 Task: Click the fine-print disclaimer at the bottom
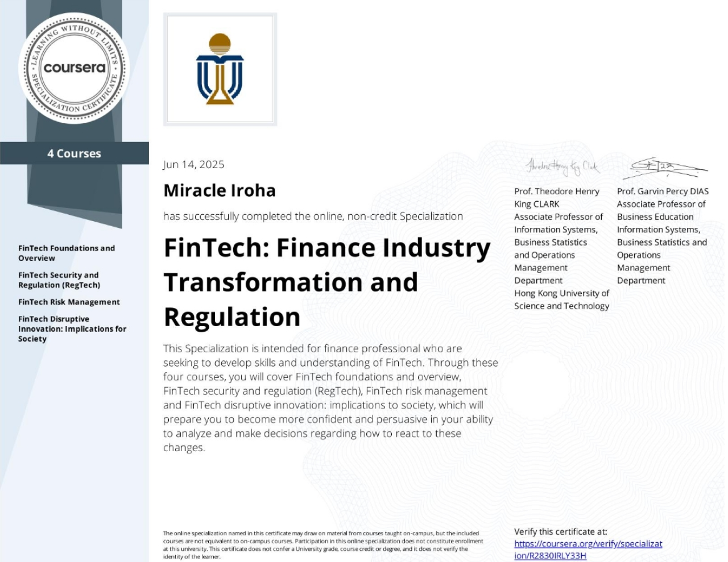(323, 545)
